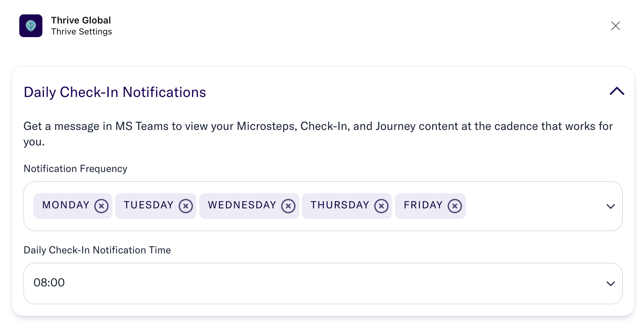Open the notification time dropdown arrow
This screenshot has width=644, height=325.
(x=610, y=284)
